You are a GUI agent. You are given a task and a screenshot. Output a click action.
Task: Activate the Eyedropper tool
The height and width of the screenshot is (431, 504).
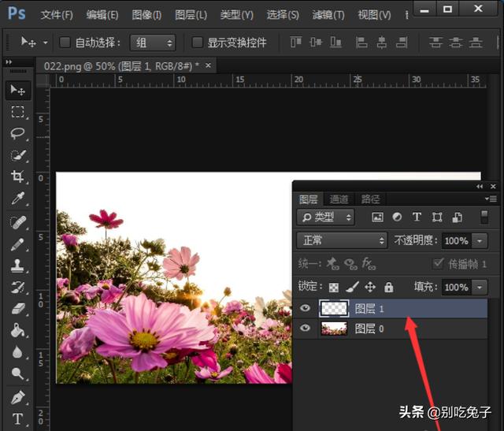point(17,198)
